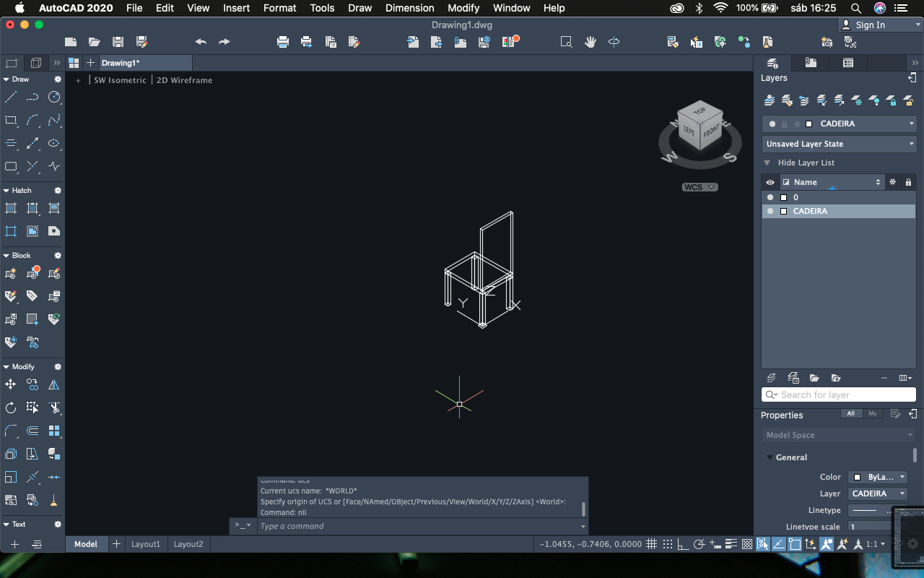Image resolution: width=924 pixels, height=578 pixels.
Task: Select the Pan hand tool
Action: (x=590, y=42)
